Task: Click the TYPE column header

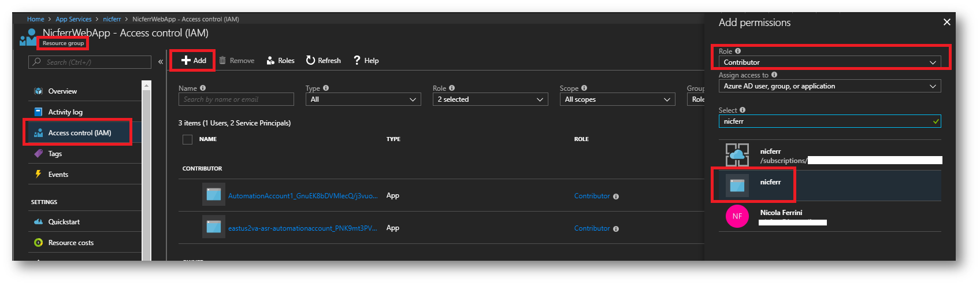Action: (x=394, y=139)
